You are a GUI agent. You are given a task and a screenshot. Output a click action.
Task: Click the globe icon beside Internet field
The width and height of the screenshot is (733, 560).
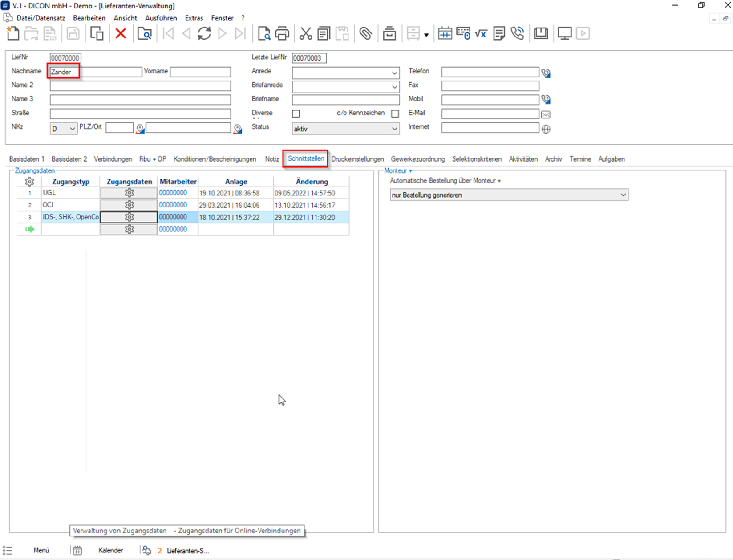click(x=546, y=129)
